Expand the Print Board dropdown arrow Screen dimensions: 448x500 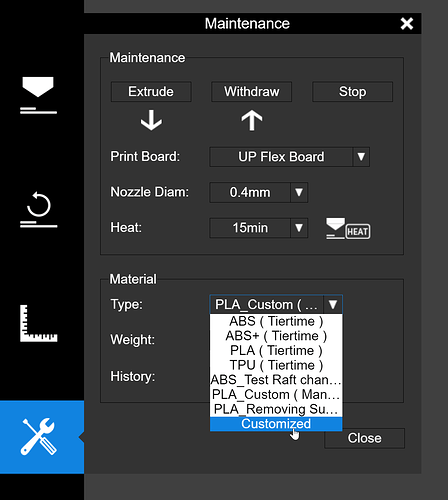(x=361, y=157)
